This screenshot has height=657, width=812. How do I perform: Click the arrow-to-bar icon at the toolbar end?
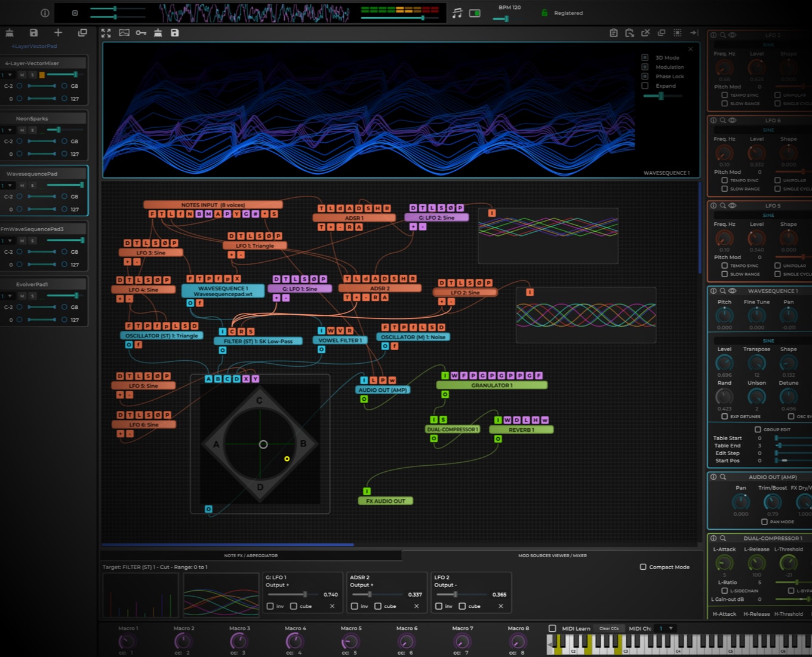click(x=694, y=33)
